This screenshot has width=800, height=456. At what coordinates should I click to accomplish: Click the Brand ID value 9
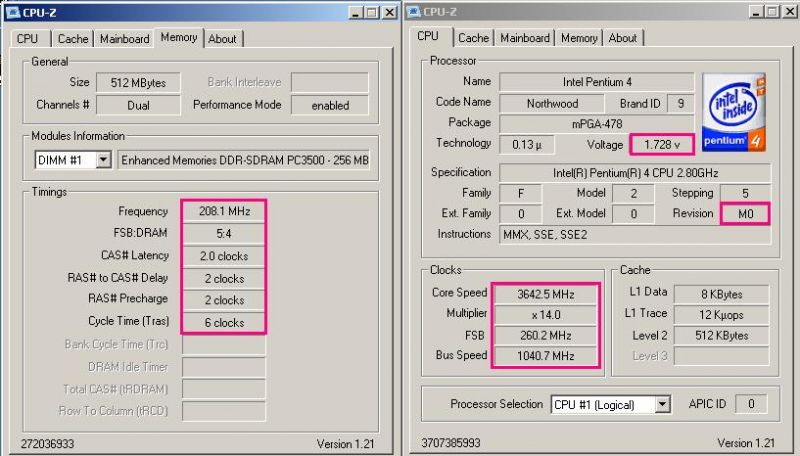click(681, 104)
